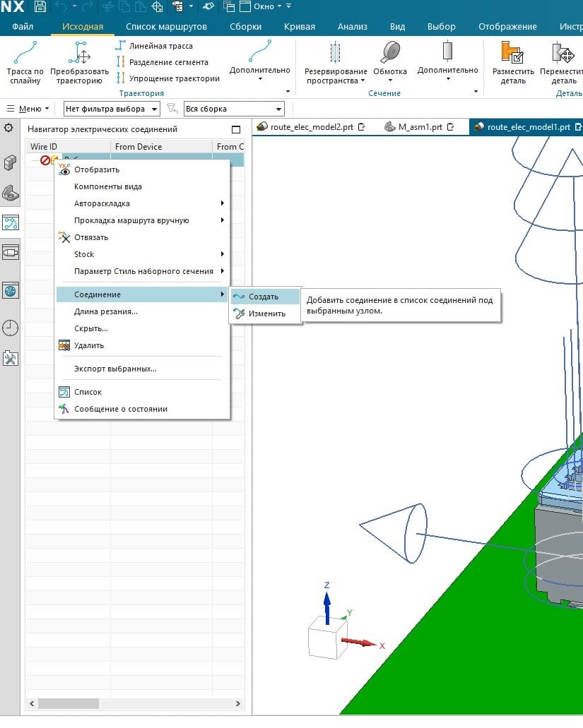
Task: Click the Wire ID column header
Action: pyautogui.click(x=69, y=147)
